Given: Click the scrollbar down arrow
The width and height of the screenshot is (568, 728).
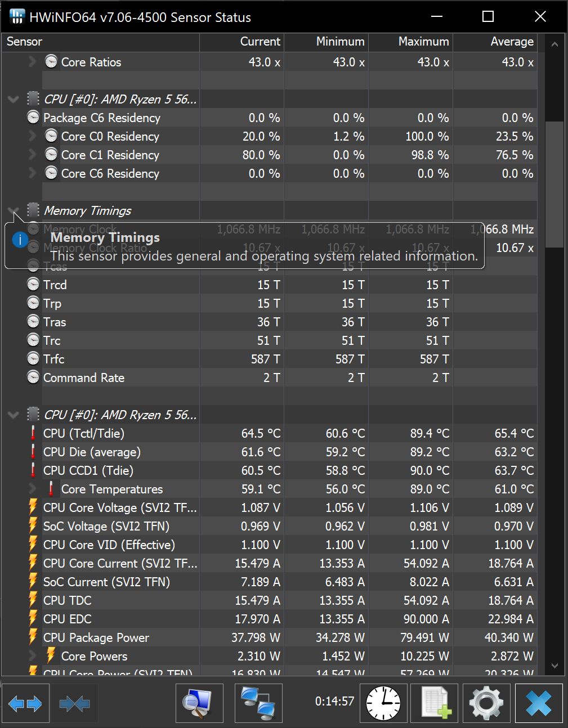Looking at the screenshot, I should click(x=554, y=666).
